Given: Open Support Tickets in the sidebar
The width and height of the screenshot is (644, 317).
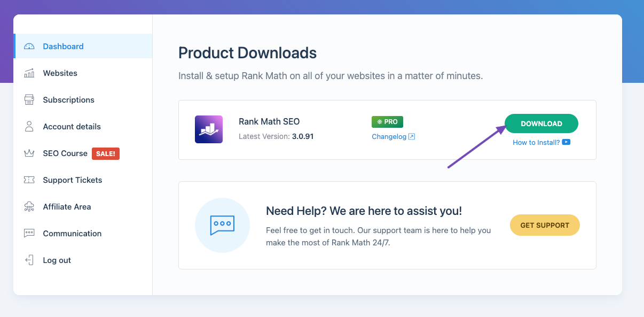Looking at the screenshot, I should pos(83,180).
